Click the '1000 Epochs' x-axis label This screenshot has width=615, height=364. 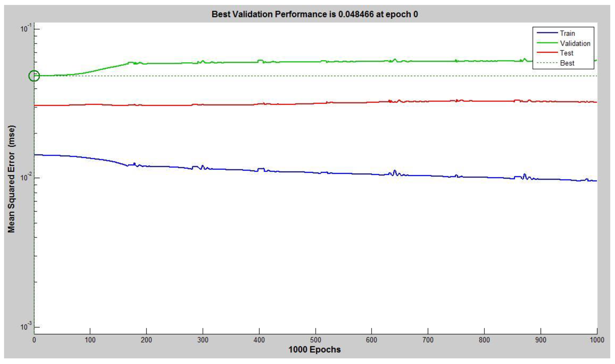tap(314, 350)
